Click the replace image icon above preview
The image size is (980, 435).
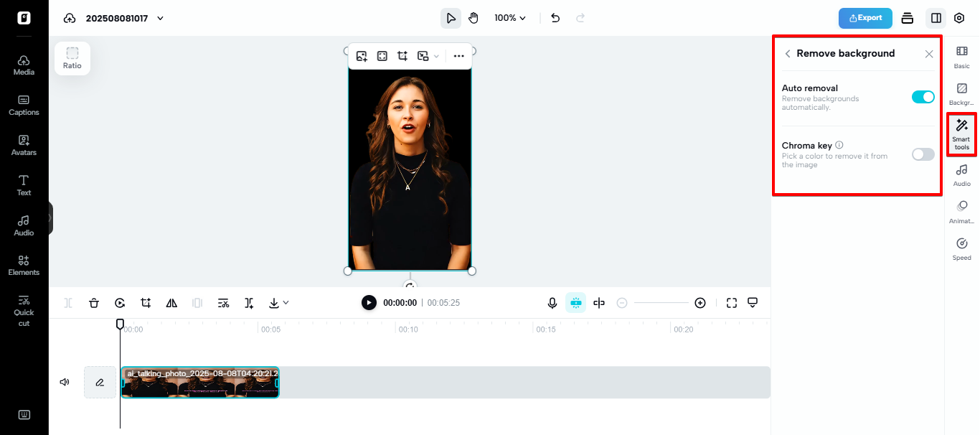click(362, 56)
